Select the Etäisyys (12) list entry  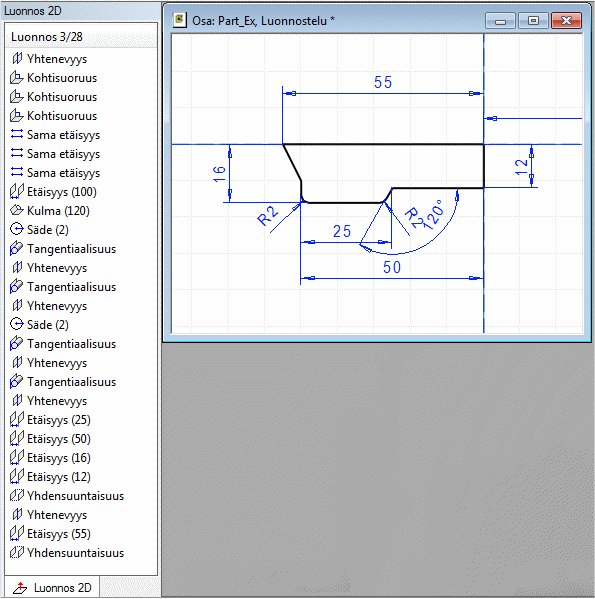[x=59, y=477]
